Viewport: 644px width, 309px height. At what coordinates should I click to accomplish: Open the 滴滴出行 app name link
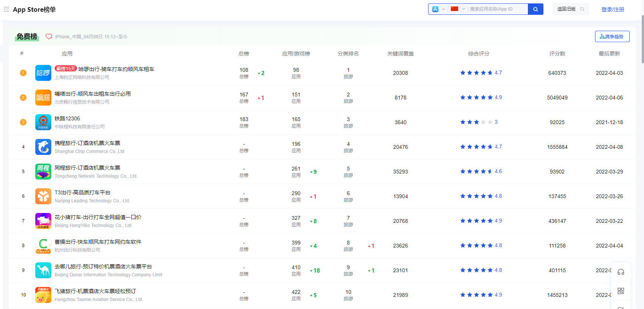pos(93,94)
